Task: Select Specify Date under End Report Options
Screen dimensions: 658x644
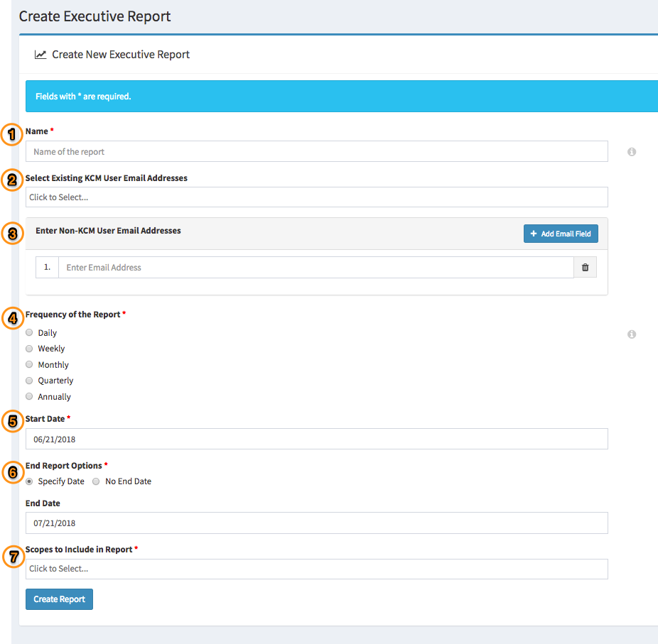Action: pos(28,481)
